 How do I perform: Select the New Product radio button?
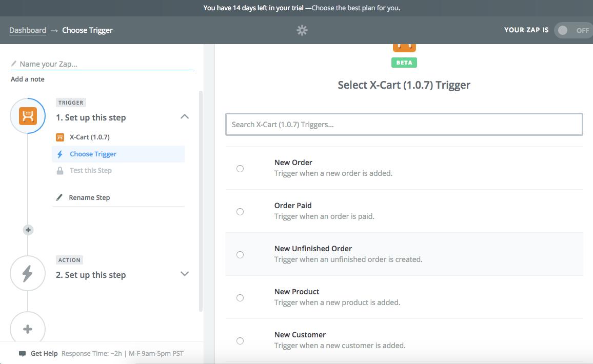tap(240, 298)
